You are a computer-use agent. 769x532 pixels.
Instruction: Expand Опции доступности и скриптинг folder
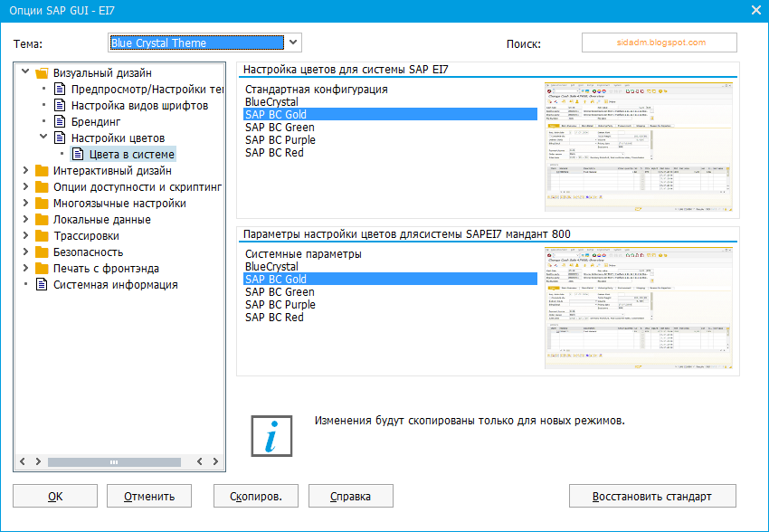click(25, 186)
